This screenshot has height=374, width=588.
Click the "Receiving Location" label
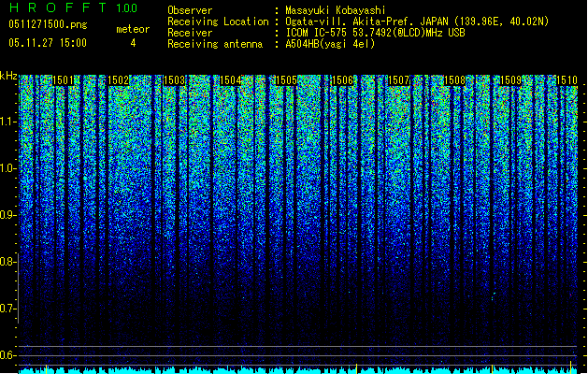pos(218,22)
